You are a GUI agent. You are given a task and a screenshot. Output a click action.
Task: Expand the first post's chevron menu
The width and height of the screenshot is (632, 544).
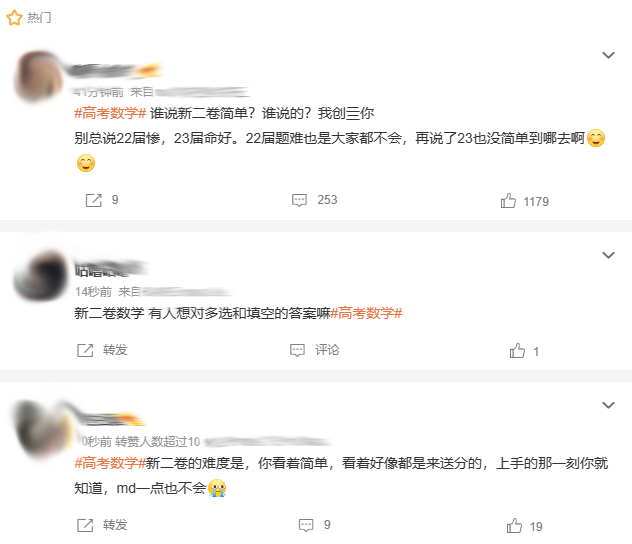608,55
